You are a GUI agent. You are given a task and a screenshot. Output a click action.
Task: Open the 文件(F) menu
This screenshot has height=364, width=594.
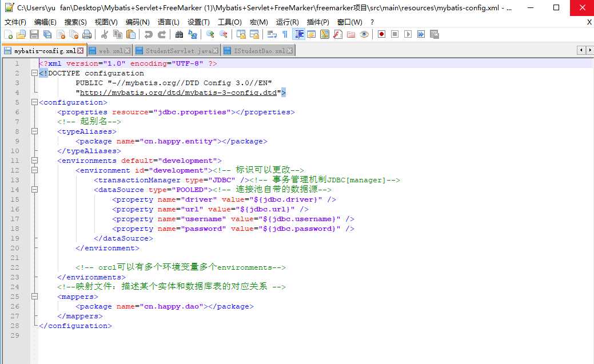pos(15,22)
